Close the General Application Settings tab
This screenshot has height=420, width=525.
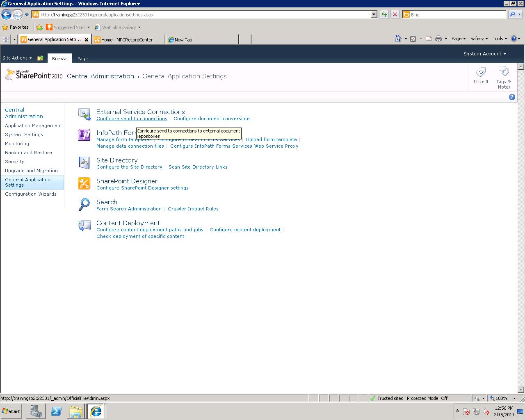[87, 40]
